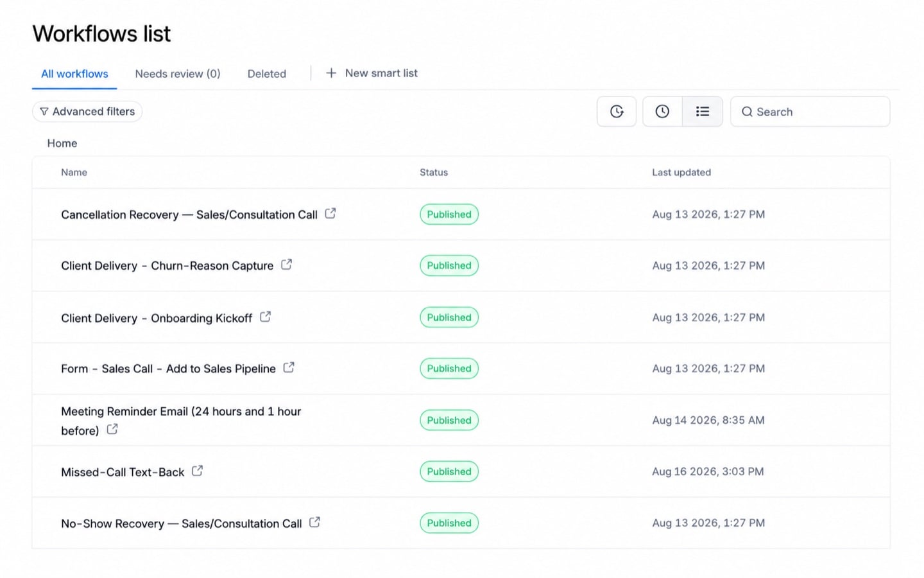Open Onboarding Kickoff external link icon

coord(265,317)
